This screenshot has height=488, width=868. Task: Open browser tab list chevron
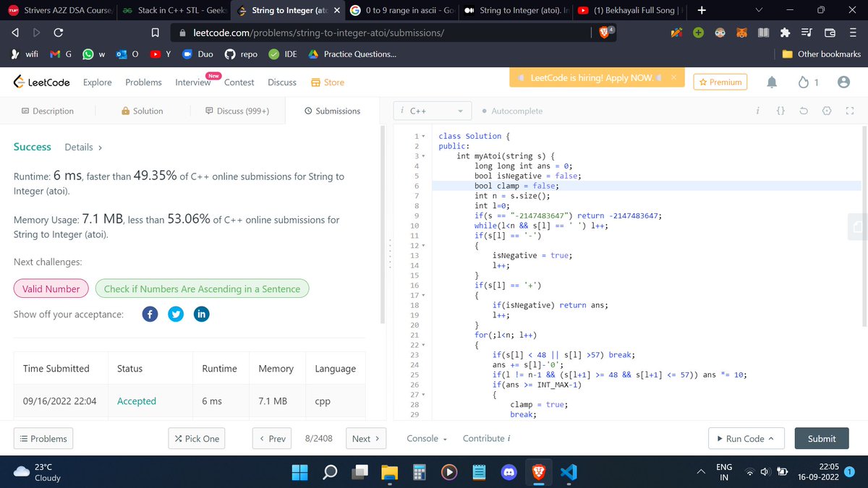pos(758,11)
